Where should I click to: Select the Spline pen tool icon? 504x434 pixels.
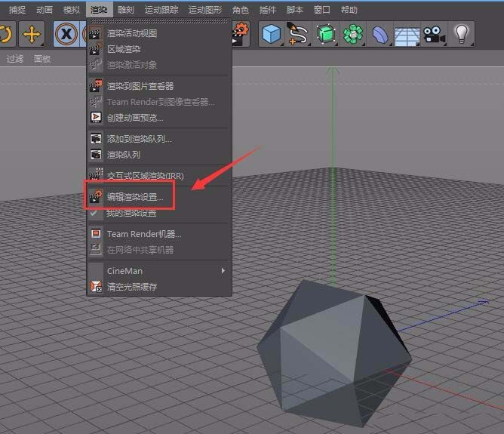(298, 34)
